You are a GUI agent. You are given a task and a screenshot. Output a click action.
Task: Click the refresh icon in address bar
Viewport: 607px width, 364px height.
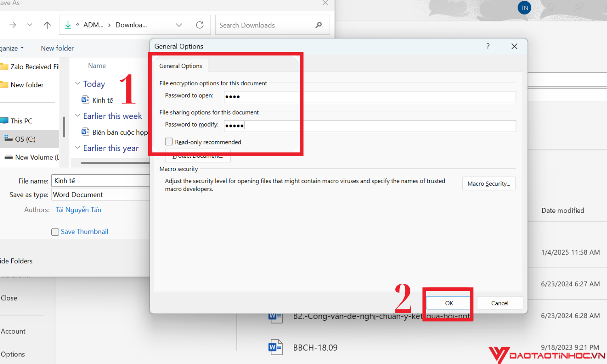click(x=200, y=25)
